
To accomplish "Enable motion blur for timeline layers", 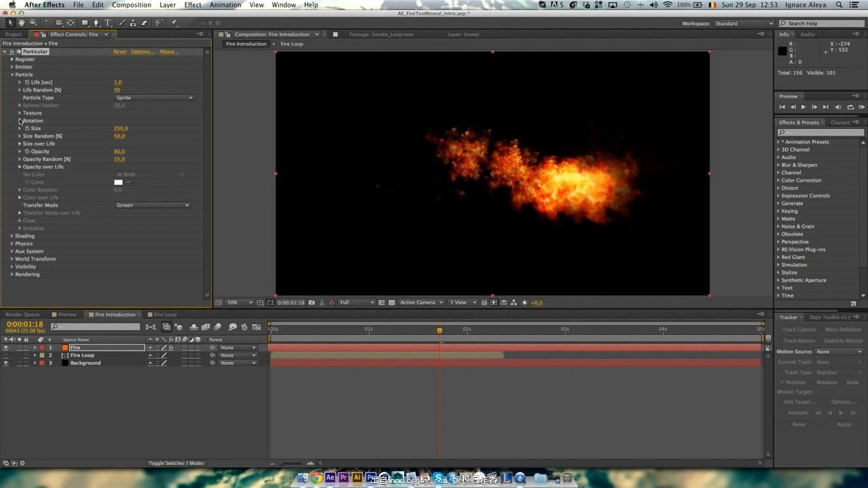I will click(x=218, y=327).
